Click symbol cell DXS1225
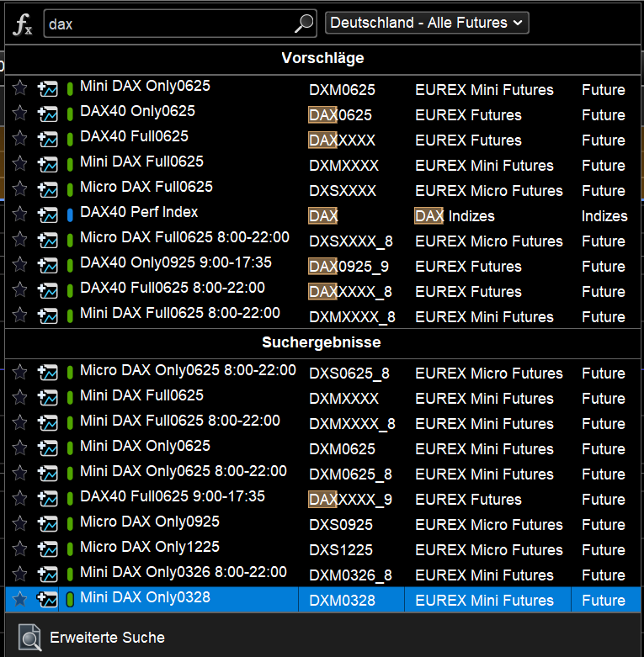The height and width of the screenshot is (657, 644). coord(341,549)
